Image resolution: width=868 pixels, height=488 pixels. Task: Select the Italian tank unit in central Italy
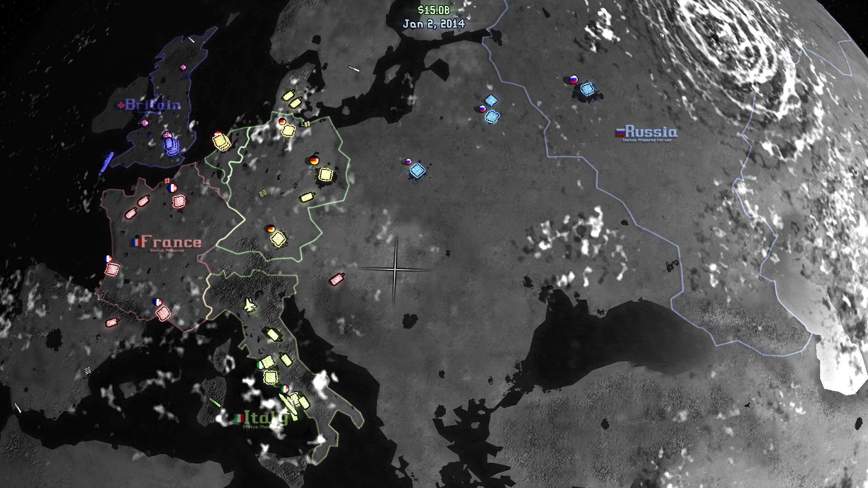point(273,334)
